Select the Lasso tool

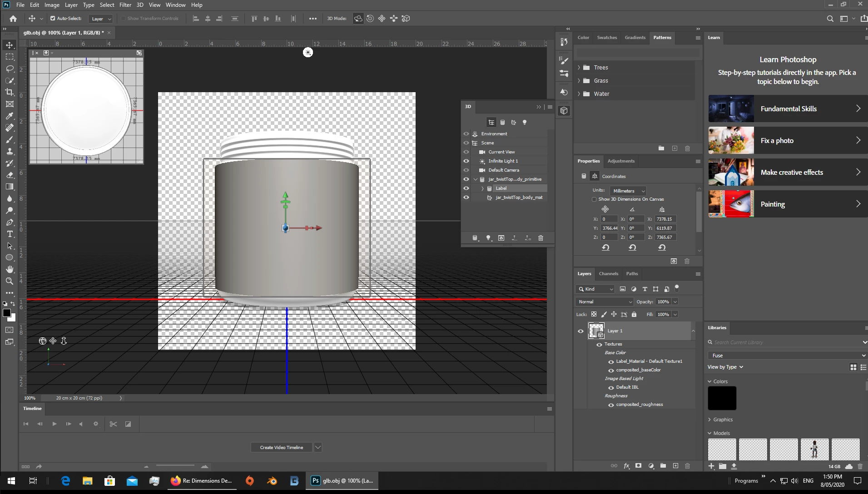click(x=10, y=69)
